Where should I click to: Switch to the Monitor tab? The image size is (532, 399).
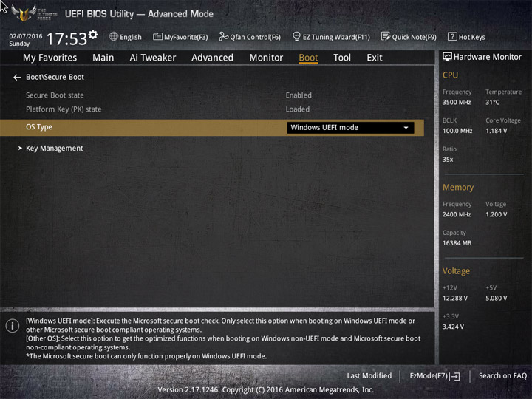tap(266, 58)
